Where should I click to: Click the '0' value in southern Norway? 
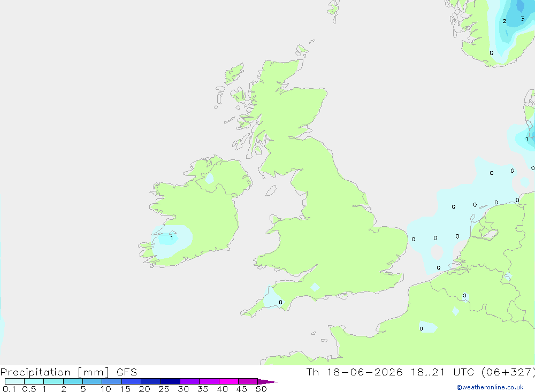491,53
